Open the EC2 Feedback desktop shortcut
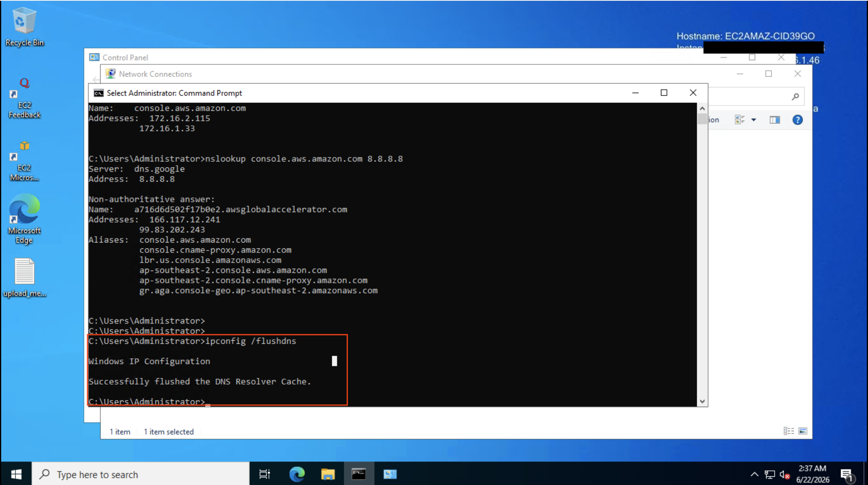 (x=25, y=98)
